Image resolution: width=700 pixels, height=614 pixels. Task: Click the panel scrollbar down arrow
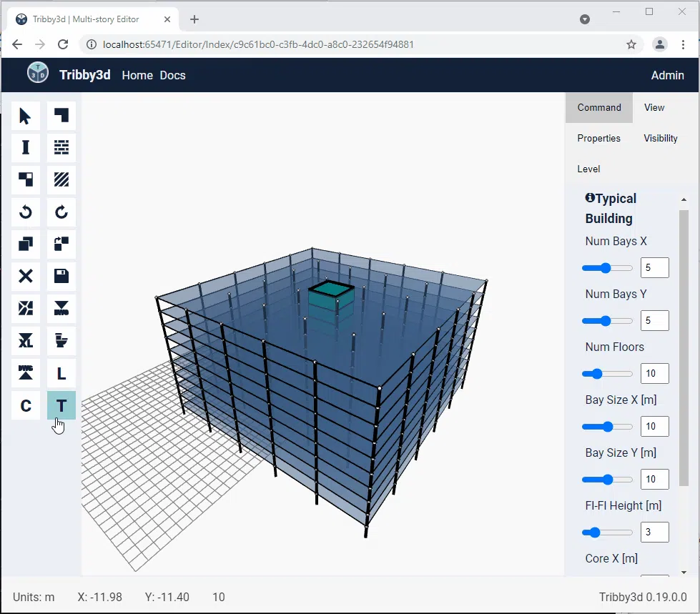[x=684, y=572]
